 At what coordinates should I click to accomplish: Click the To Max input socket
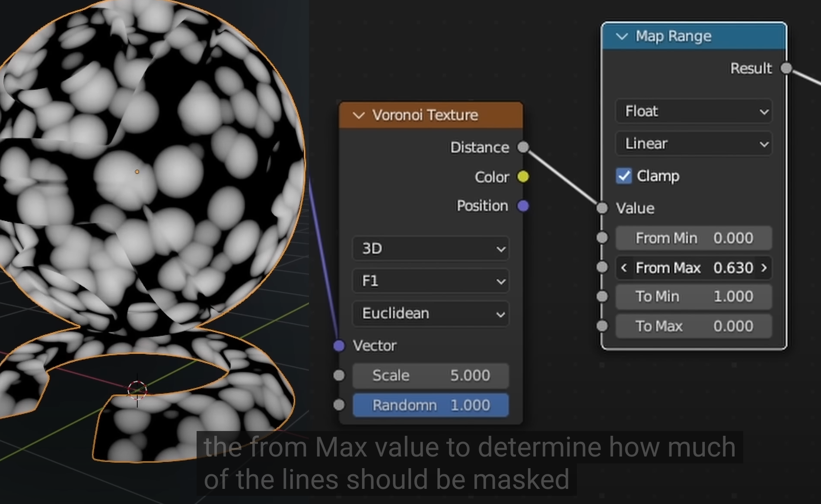coord(602,326)
